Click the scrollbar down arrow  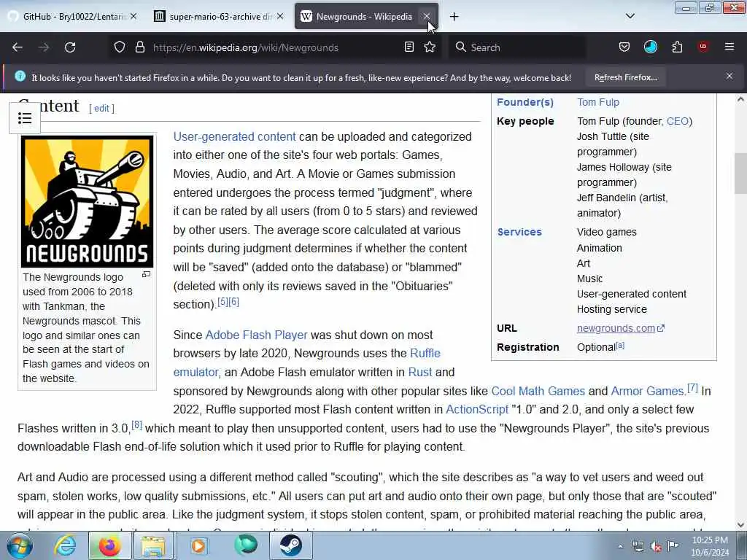pyautogui.click(x=740, y=525)
